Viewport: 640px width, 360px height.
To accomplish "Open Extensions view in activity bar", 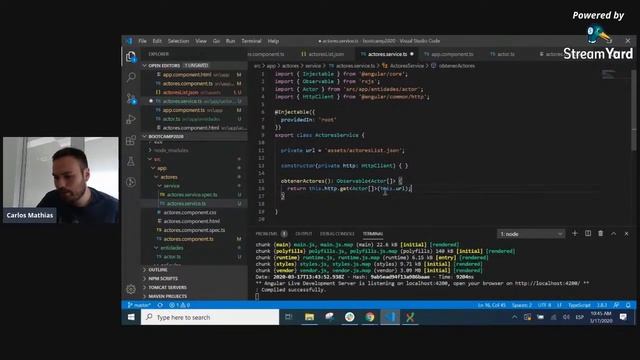I will pyautogui.click(x=131, y=140).
